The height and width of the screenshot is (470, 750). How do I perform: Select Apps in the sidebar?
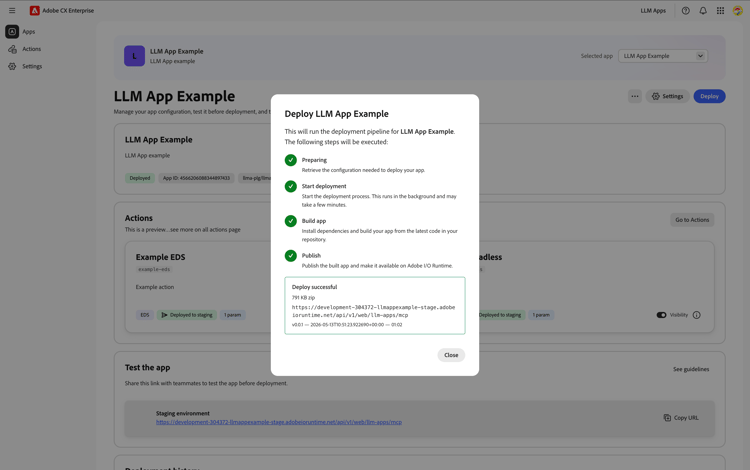[29, 32]
